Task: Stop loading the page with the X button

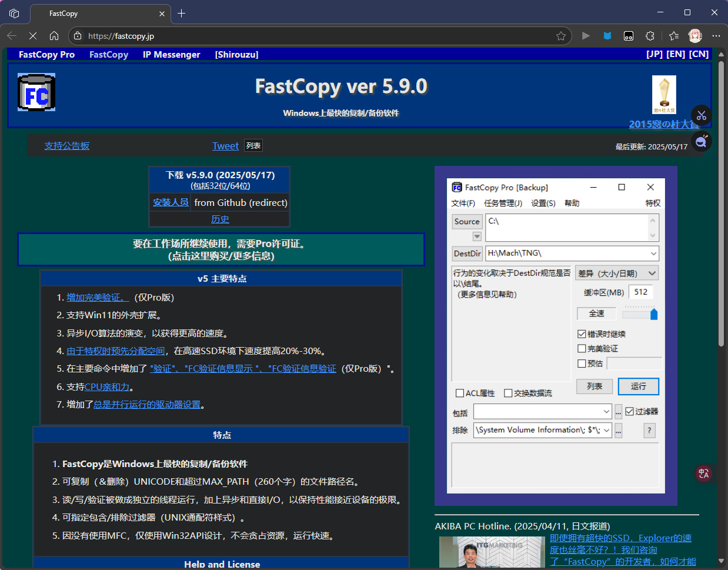Action: pyautogui.click(x=33, y=36)
